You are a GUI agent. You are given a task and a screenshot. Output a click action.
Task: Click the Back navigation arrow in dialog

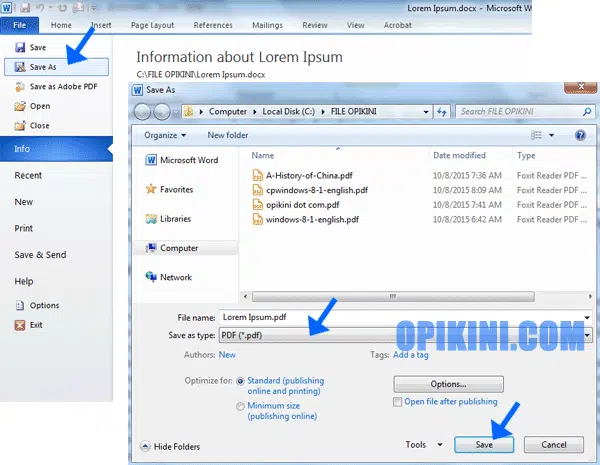coord(143,111)
